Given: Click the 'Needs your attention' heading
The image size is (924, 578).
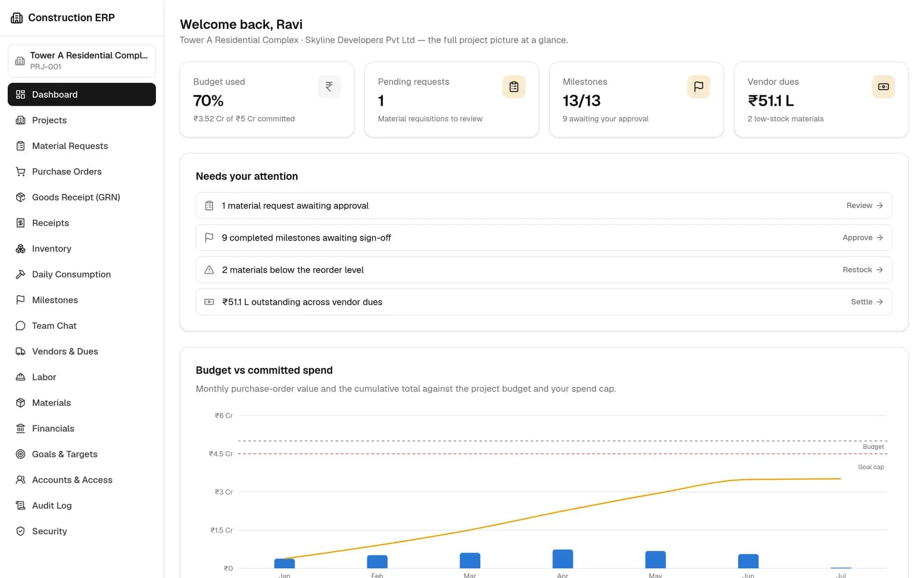Looking at the screenshot, I should pos(247,176).
